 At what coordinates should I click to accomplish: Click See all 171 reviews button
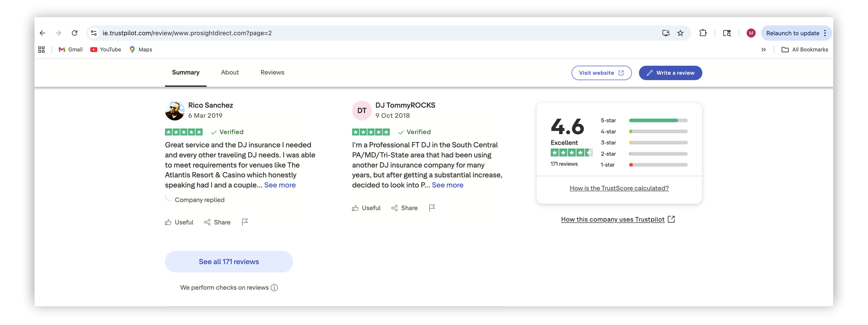pyautogui.click(x=229, y=262)
